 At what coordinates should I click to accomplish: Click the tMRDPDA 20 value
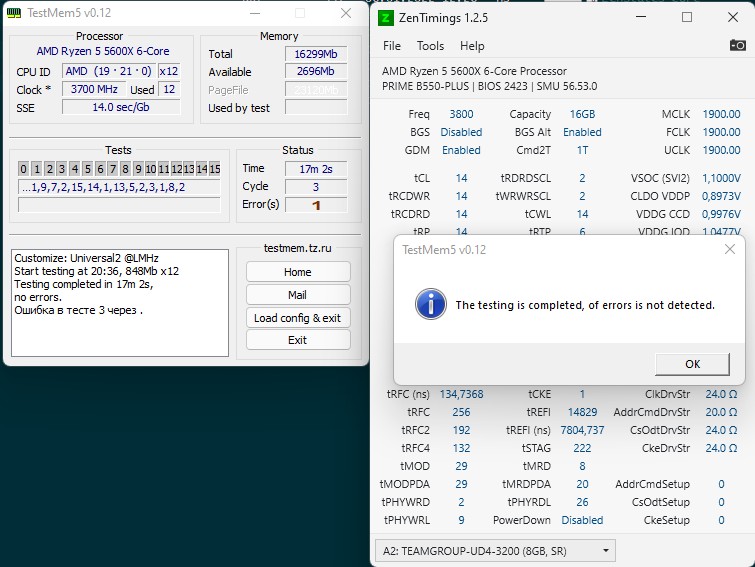point(582,484)
